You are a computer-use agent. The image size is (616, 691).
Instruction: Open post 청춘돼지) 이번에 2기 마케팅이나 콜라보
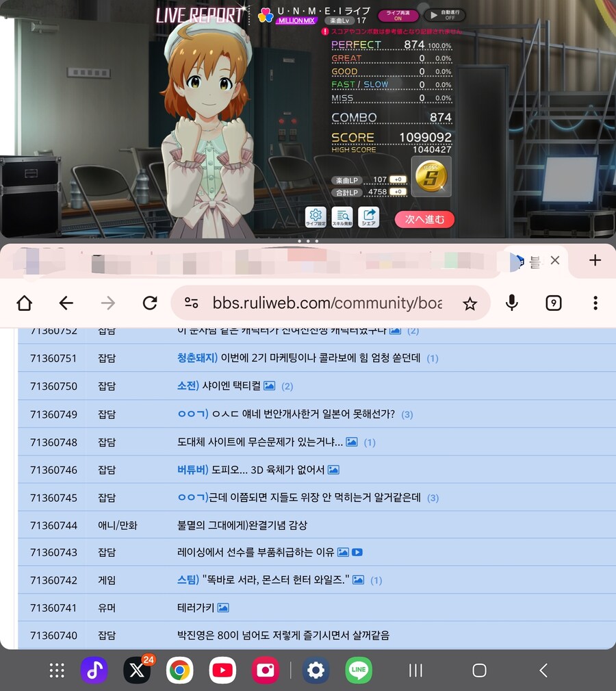click(x=299, y=358)
